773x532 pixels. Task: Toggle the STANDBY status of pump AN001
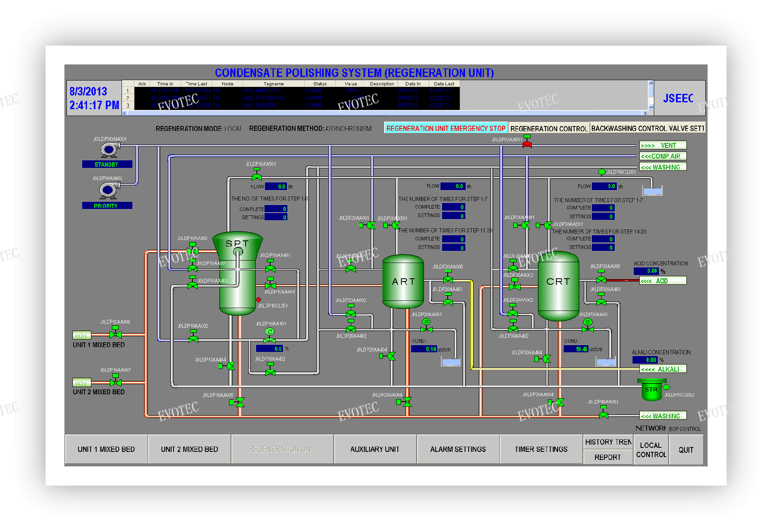point(107,164)
